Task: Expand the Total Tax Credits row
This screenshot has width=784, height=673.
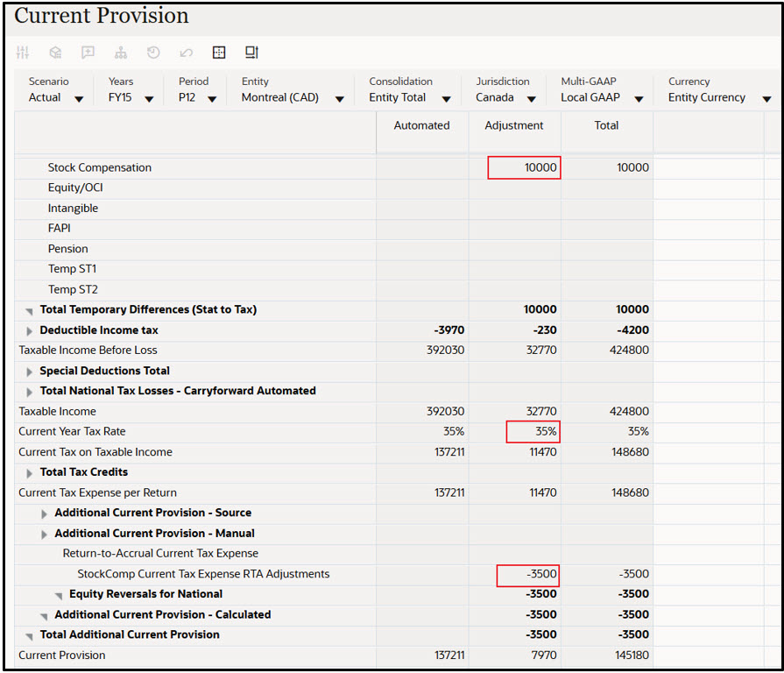Action: click(30, 473)
